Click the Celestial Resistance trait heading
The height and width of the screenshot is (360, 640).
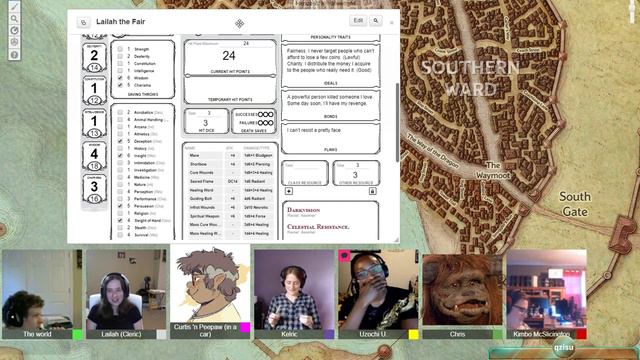[x=318, y=227]
